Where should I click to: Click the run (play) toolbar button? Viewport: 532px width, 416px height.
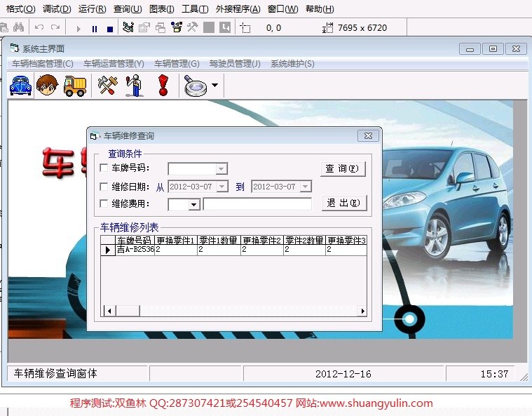coord(79,29)
